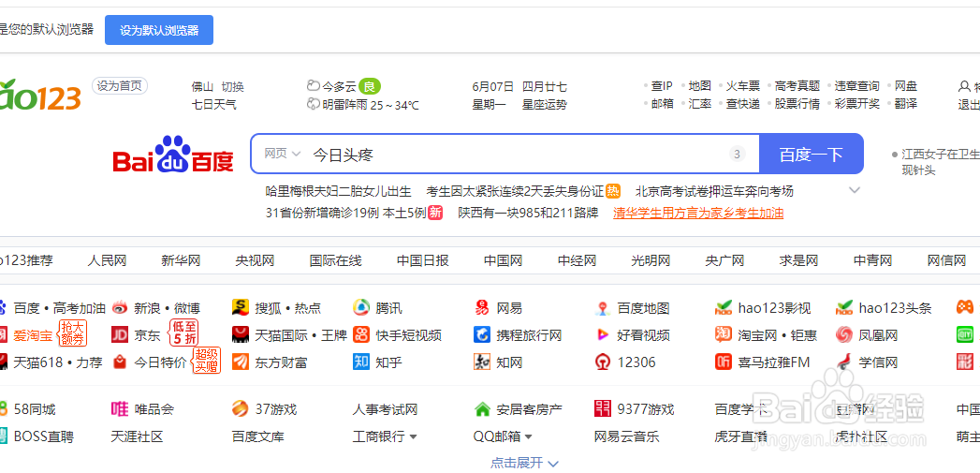980x473 pixels.
Task: Click the 今日特价 shopping bag icon
Action: (120, 362)
